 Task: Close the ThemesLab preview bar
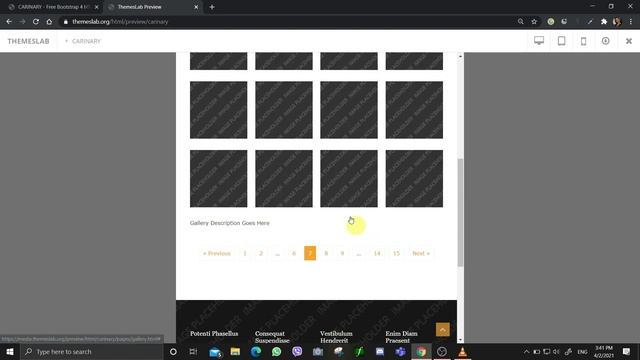(629, 41)
